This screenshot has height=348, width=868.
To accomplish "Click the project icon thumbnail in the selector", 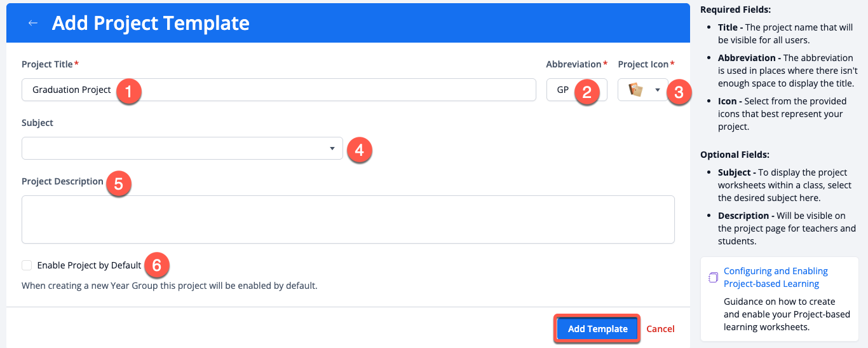I will (635, 90).
